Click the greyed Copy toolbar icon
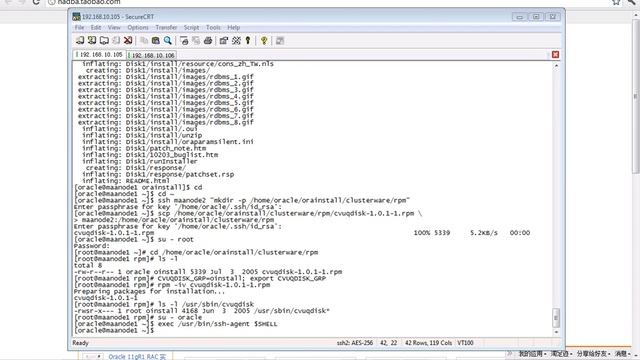640x360 pixels. pyautogui.click(x=144, y=40)
